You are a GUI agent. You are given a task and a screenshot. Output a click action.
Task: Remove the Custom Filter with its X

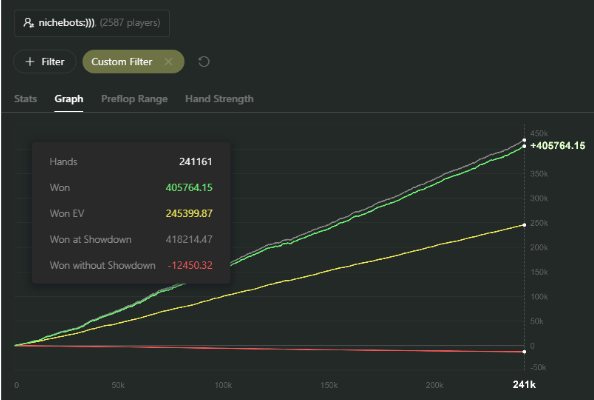click(169, 61)
